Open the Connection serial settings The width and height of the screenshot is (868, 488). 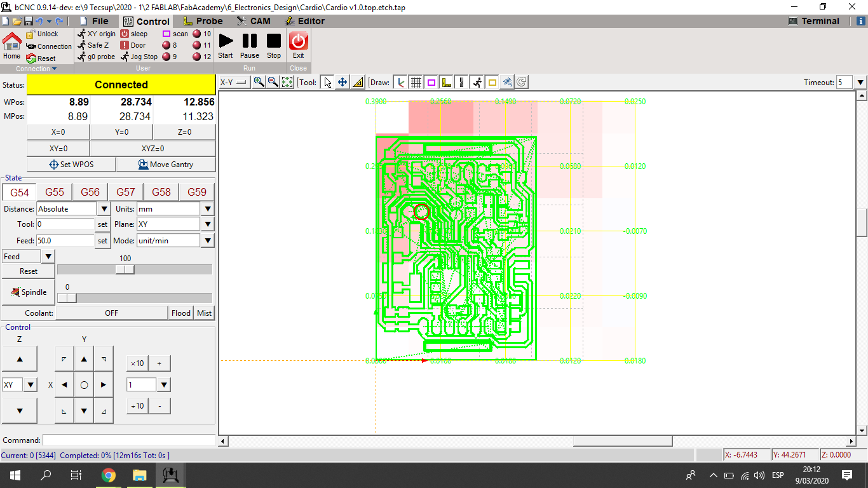pos(50,46)
